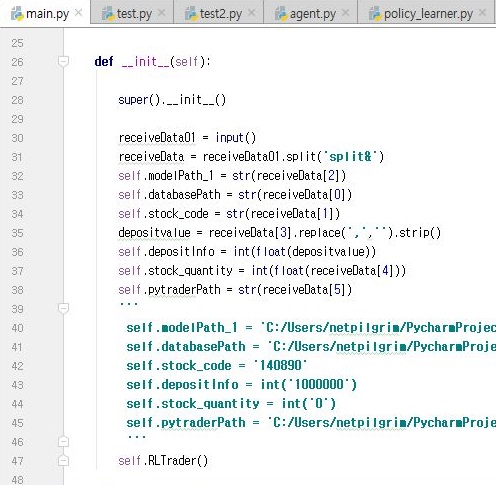The image size is (496, 485).
Task: Click the Python file icon on test2.py tab
Action: coord(191,14)
